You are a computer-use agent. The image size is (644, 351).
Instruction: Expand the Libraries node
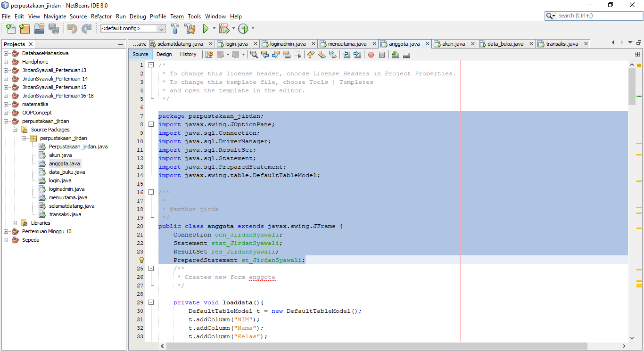pos(14,222)
